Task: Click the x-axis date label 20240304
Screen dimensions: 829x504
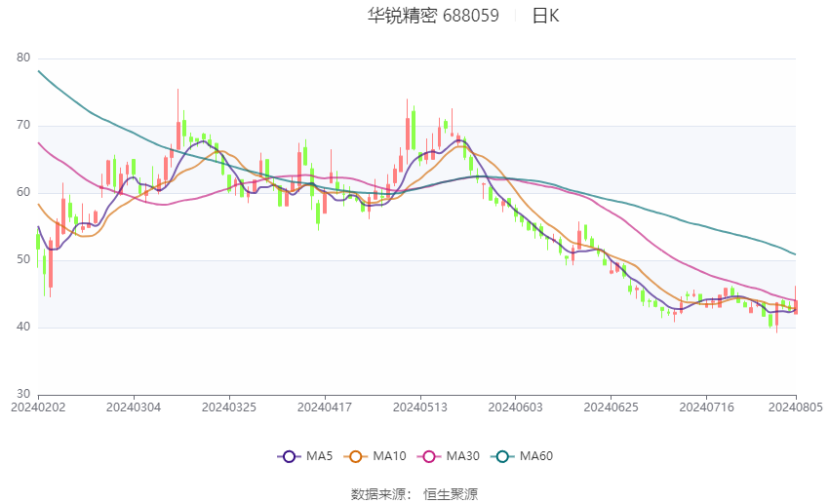Action: [134, 407]
